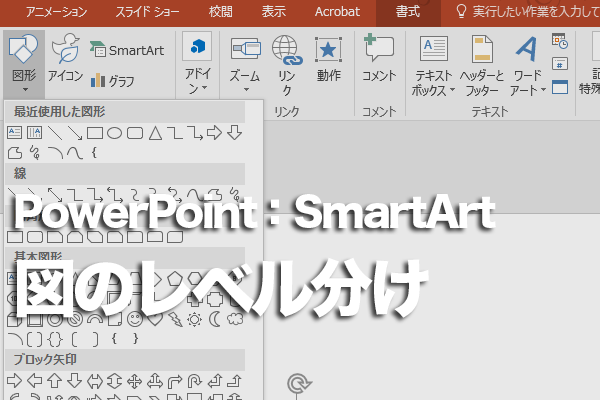Click the 動作 action button
Image resolution: width=600 pixels, height=400 pixels.
(328, 59)
